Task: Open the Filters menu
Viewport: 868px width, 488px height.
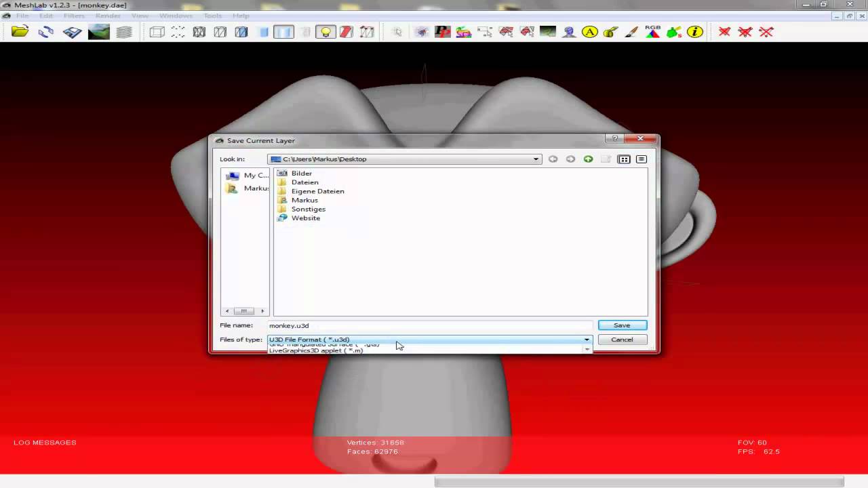Action: [74, 16]
